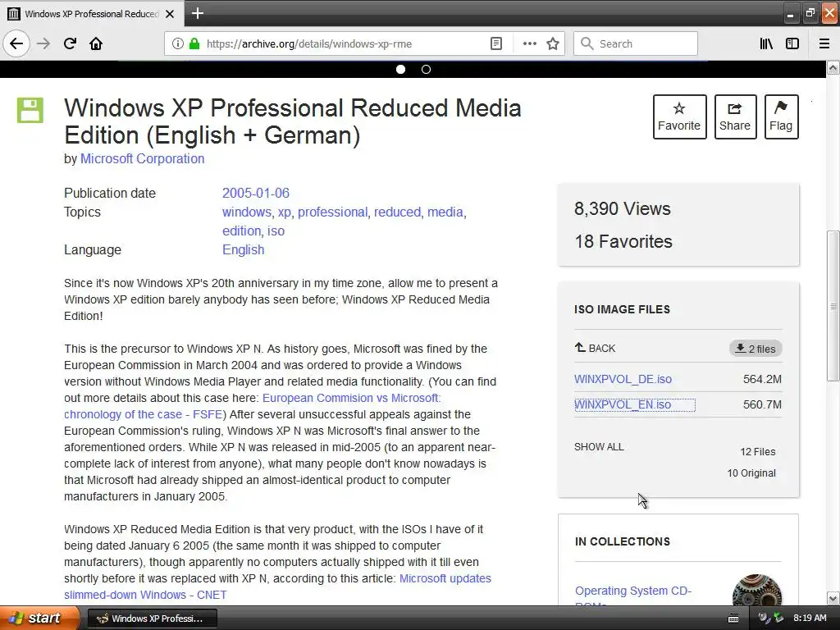This screenshot has width=840, height=630.
Task: Open the 10 Original link
Action: point(751,473)
